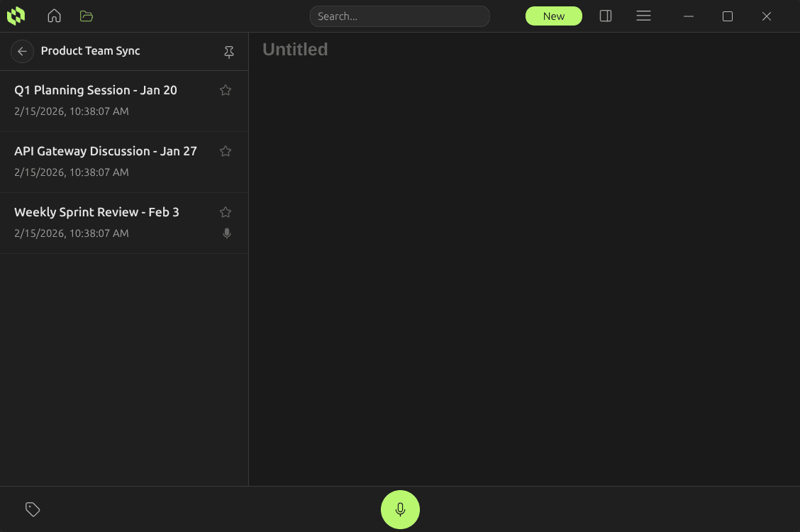Star the Weekly Sprint Review note
Viewport: 800px width, 532px height.
(x=225, y=211)
